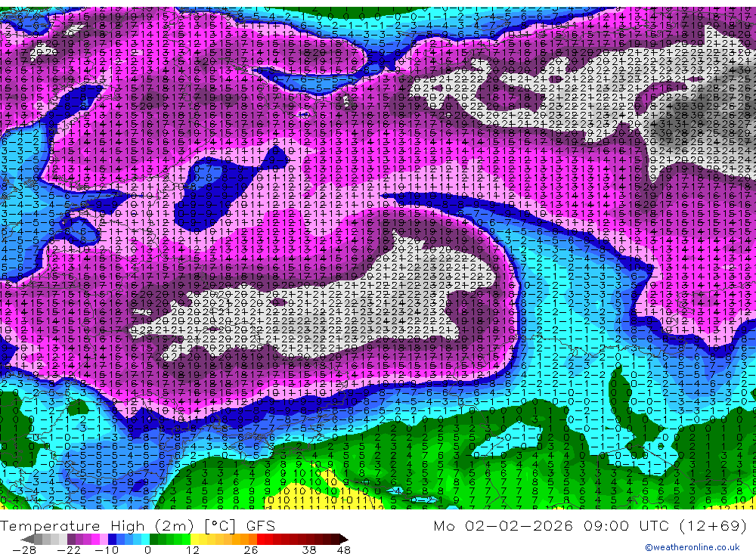This screenshot has width=756, height=554.
Task: Click the dark green swatch right of 0
Action: tap(153, 539)
